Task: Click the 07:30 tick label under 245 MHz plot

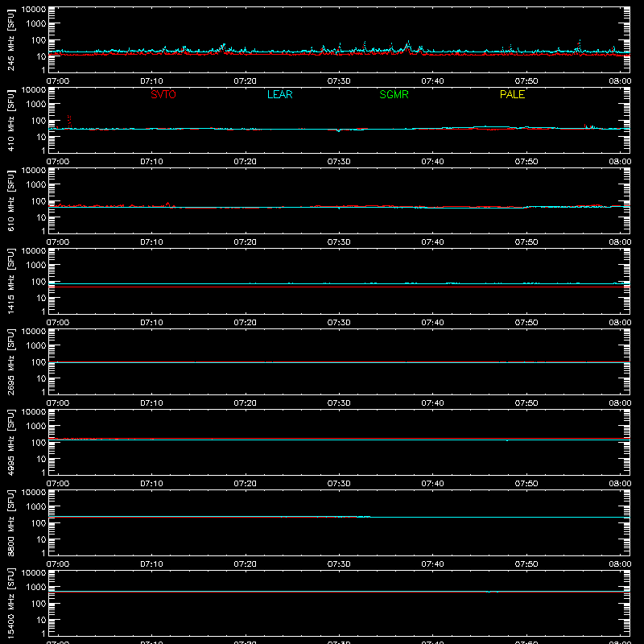Action: pos(339,81)
